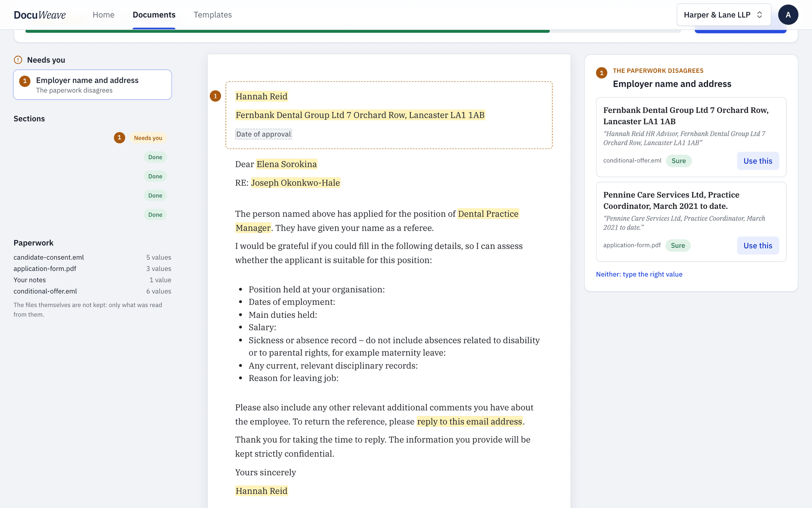Click the DocuWeave logo
This screenshot has height=508, width=812.
[40, 15]
